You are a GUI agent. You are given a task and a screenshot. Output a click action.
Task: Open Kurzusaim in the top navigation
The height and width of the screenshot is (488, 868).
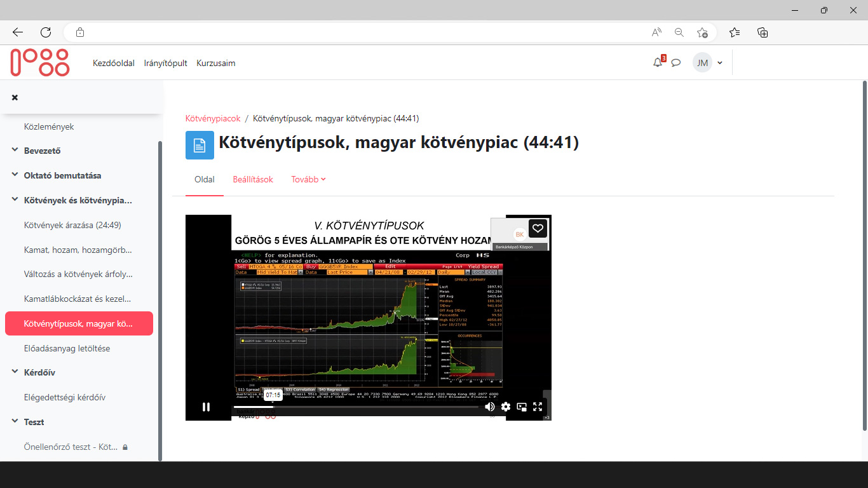216,63
